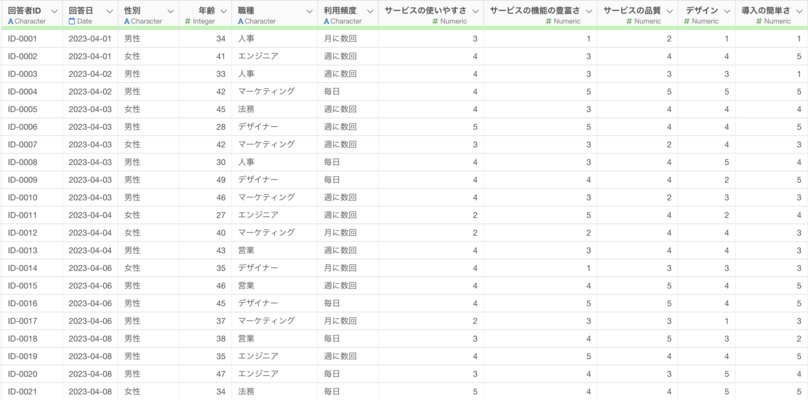808x400 pixels.
Task: Open the サービスの機能の豊富さ column dropdown
Action: click(x=589, y=9)
